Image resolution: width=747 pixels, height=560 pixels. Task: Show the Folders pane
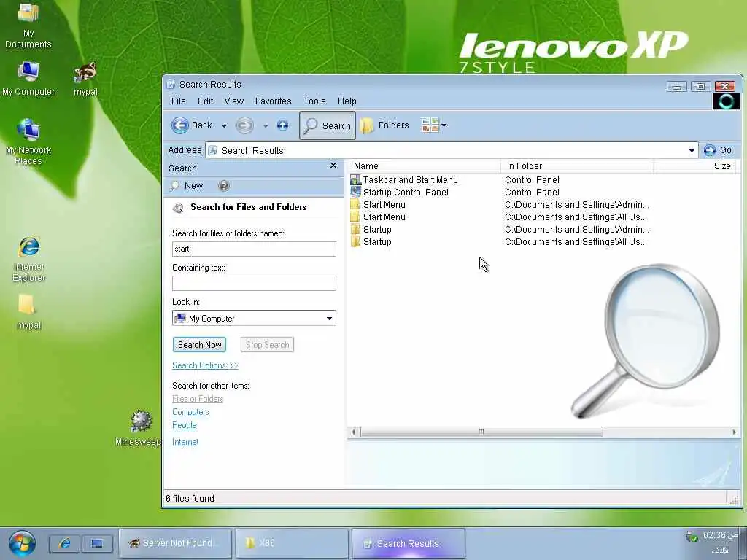[384, 125]
